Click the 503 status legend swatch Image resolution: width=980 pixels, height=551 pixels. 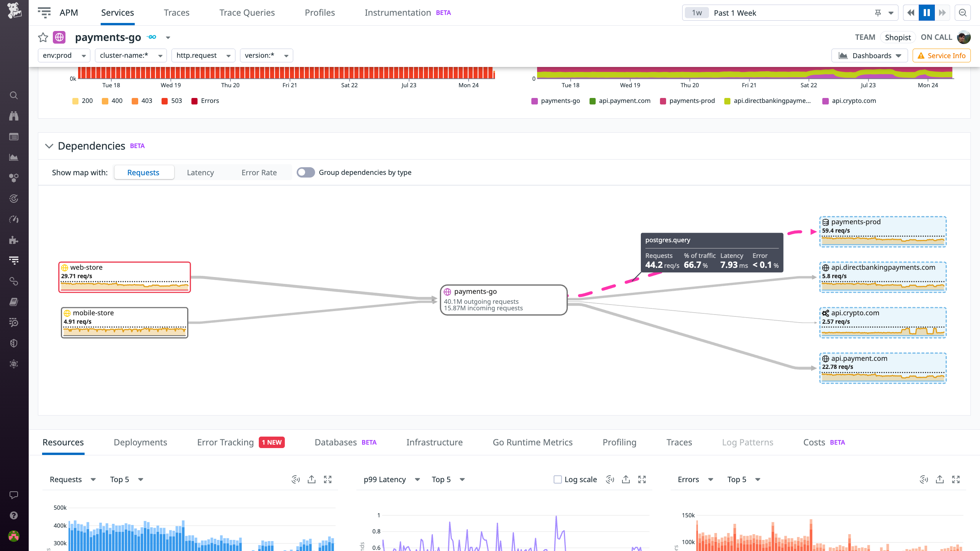click(165, 101)
